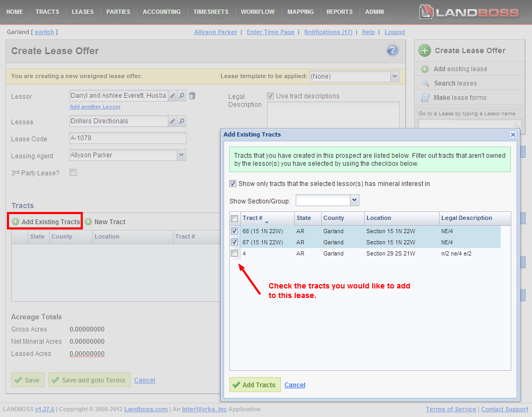
Task: Click the pencil edit icon beside Lessee
Action: (172, 122)
